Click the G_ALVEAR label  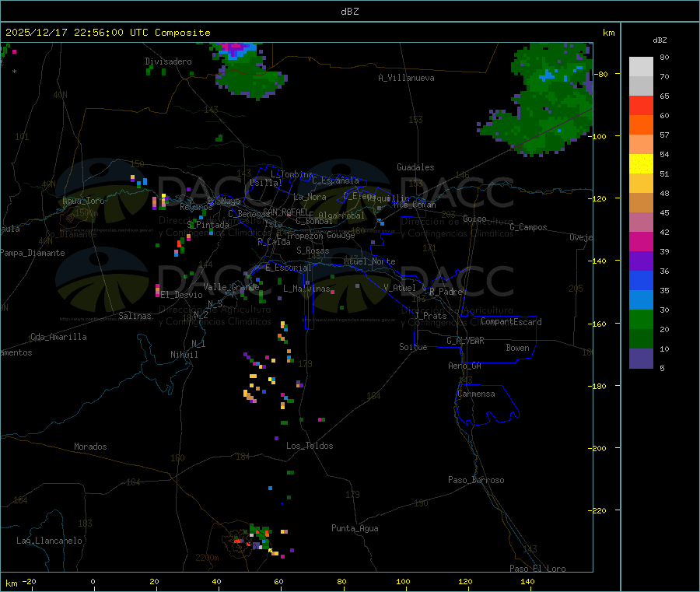pyautogui.click(x=465, y=341)
